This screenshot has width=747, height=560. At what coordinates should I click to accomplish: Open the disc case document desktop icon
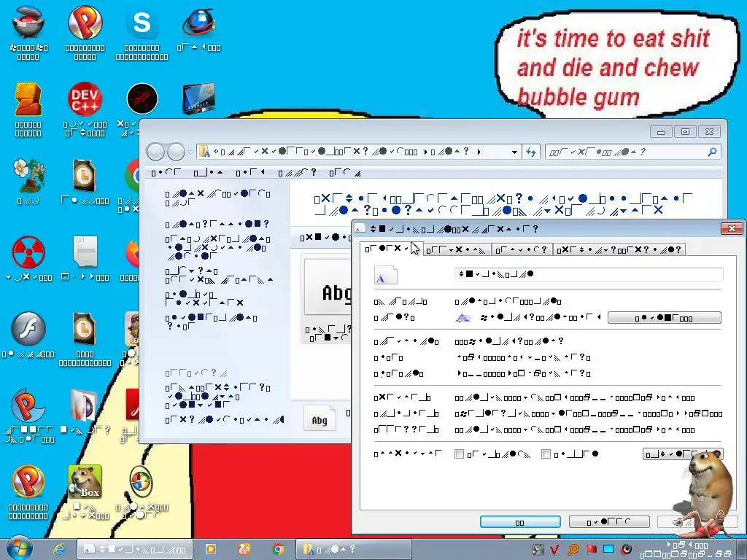click(84, 405)
